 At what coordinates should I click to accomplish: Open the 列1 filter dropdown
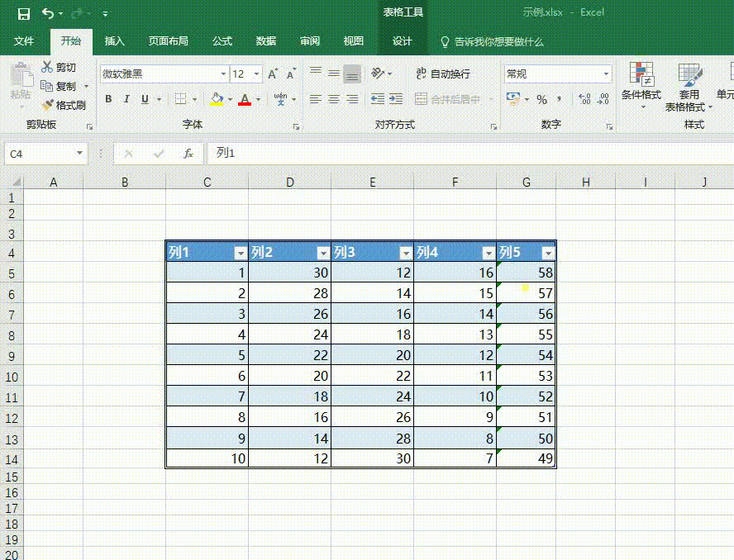(240, 254)
